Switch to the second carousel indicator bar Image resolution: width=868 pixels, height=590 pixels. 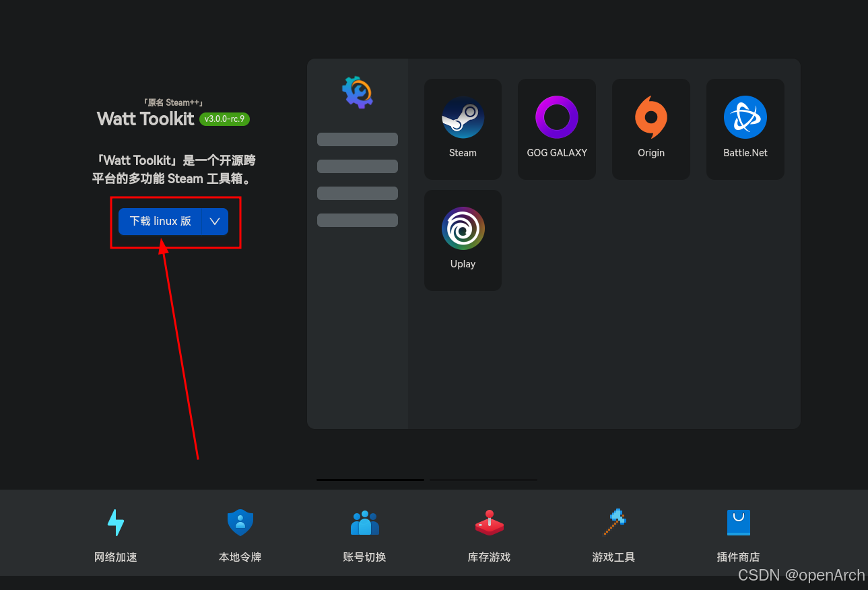[x=483, y=480]
